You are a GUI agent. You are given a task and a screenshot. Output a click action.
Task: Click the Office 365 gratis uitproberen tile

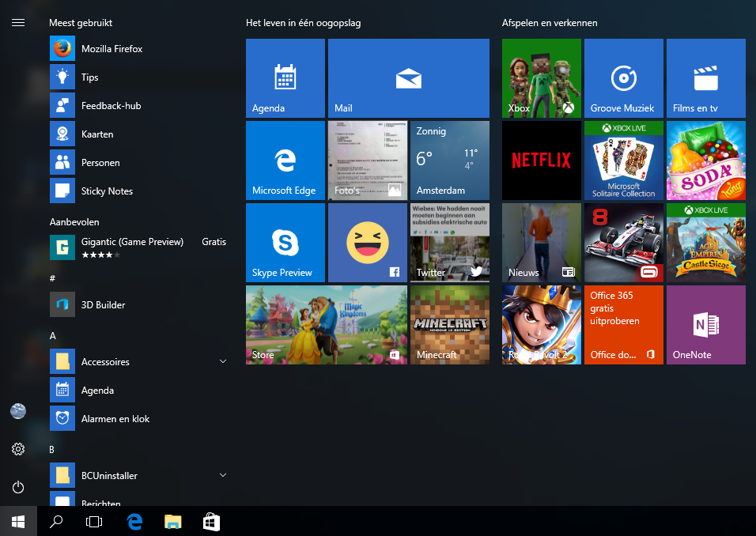(x=623, y=325)
